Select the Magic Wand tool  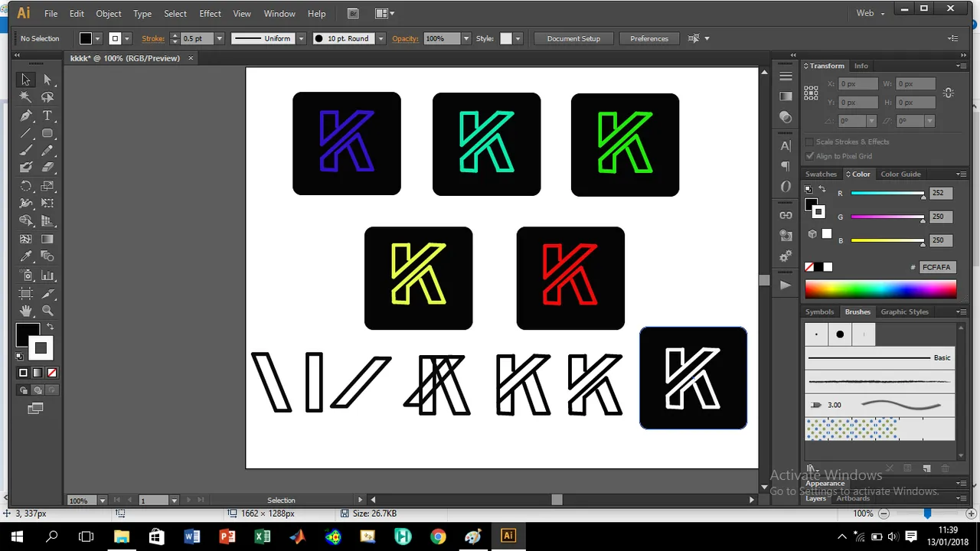(x=26, y=97)
